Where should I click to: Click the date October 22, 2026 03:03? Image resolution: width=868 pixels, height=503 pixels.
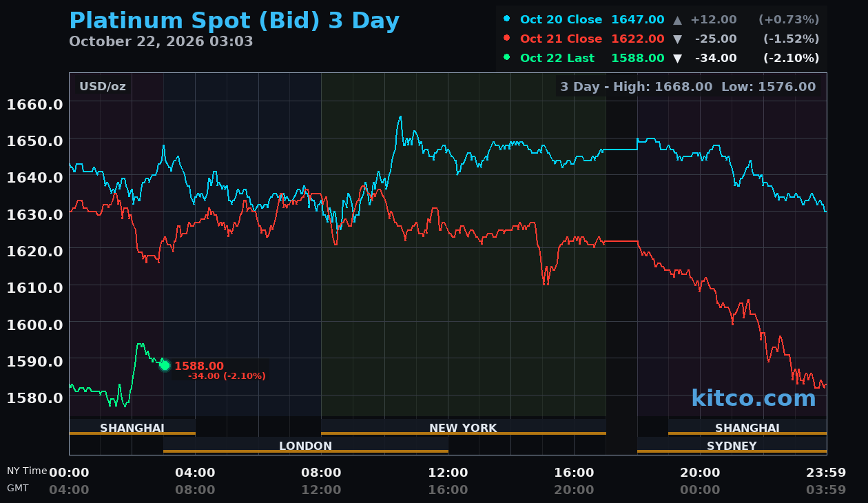[161, 41]
